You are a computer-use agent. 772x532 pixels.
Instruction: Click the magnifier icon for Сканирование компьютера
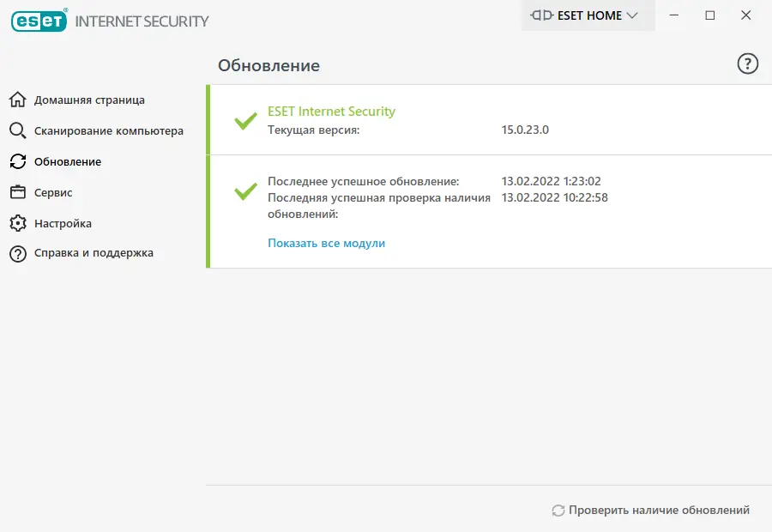point(18,130)
